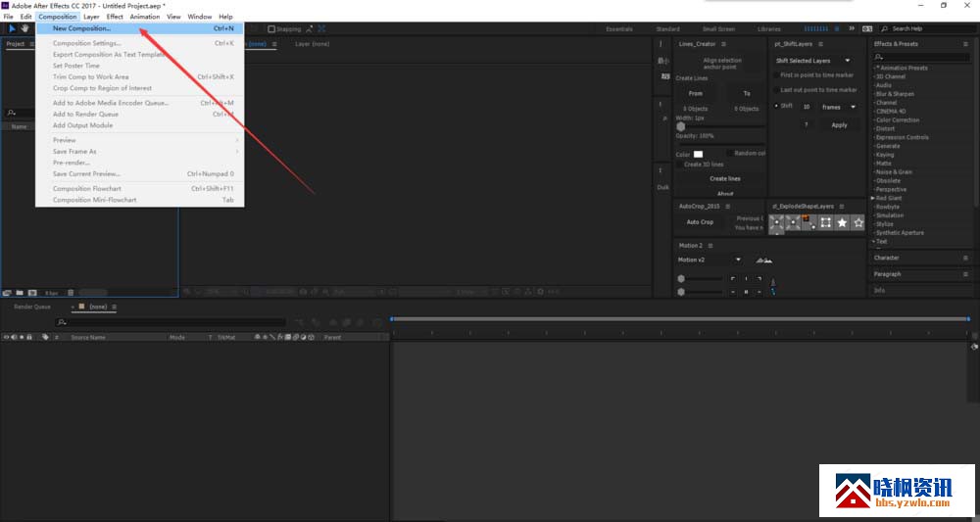Open the Effect menu

click(115, 17)
